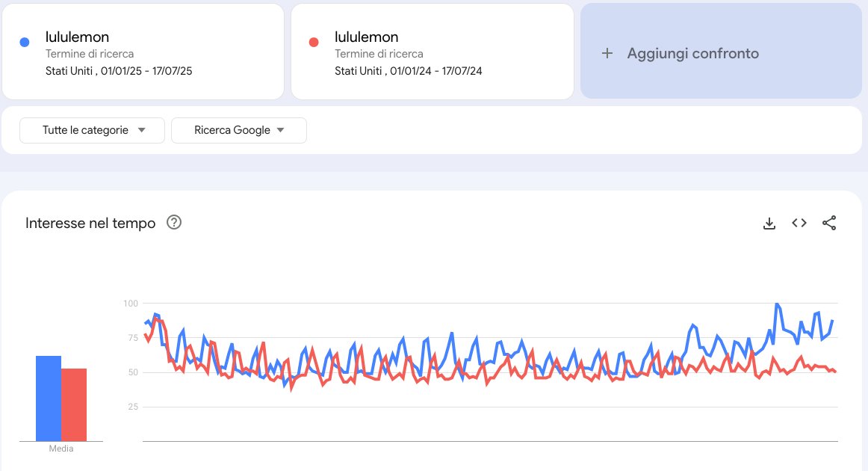This screenshot has height=471, width=868.
Task: Click the blue dot of first lululemon term
Action: [x=25, y=42]
